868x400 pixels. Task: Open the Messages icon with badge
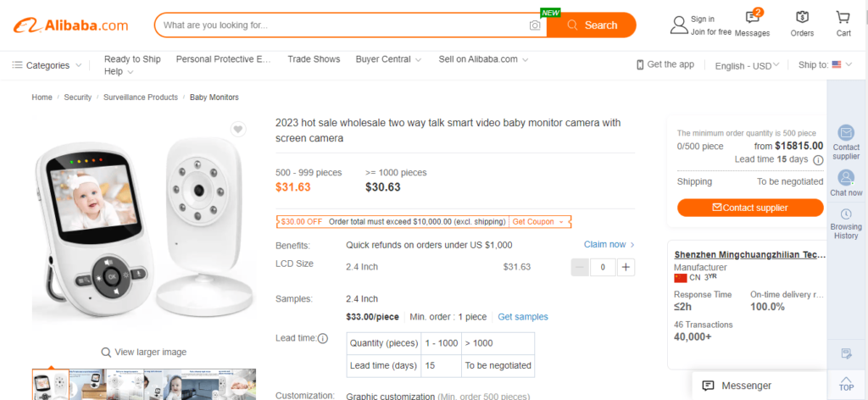pos(753,17)
